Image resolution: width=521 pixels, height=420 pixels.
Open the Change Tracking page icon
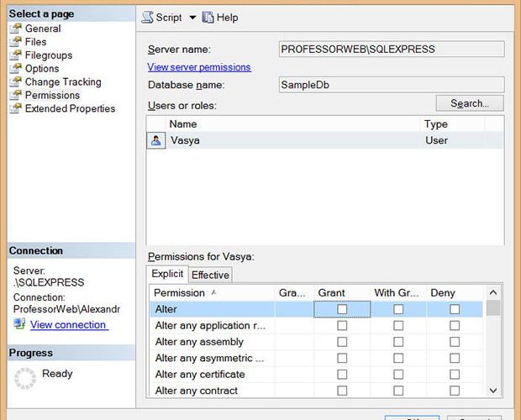pyautogui.click(x=14, y=82)
